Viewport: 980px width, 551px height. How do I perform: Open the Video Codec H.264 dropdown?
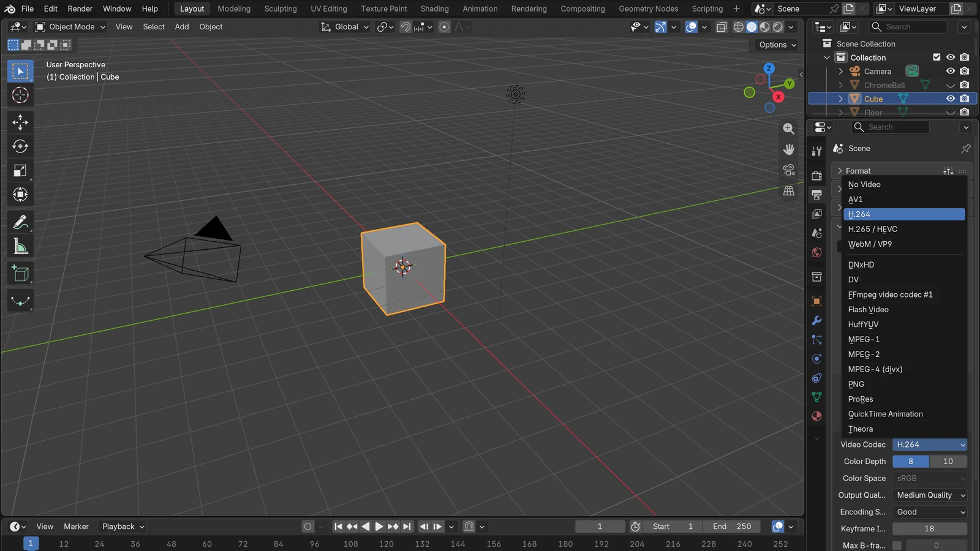coord(930,444)
